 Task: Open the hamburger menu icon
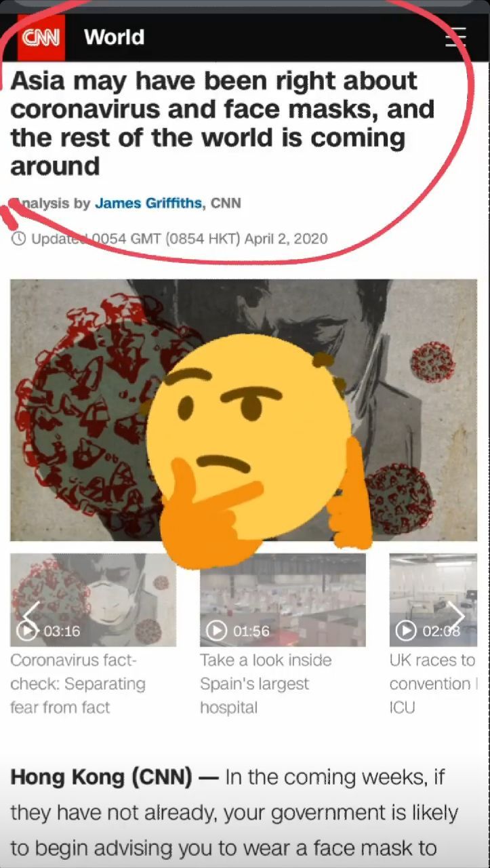tap(456, 37)
